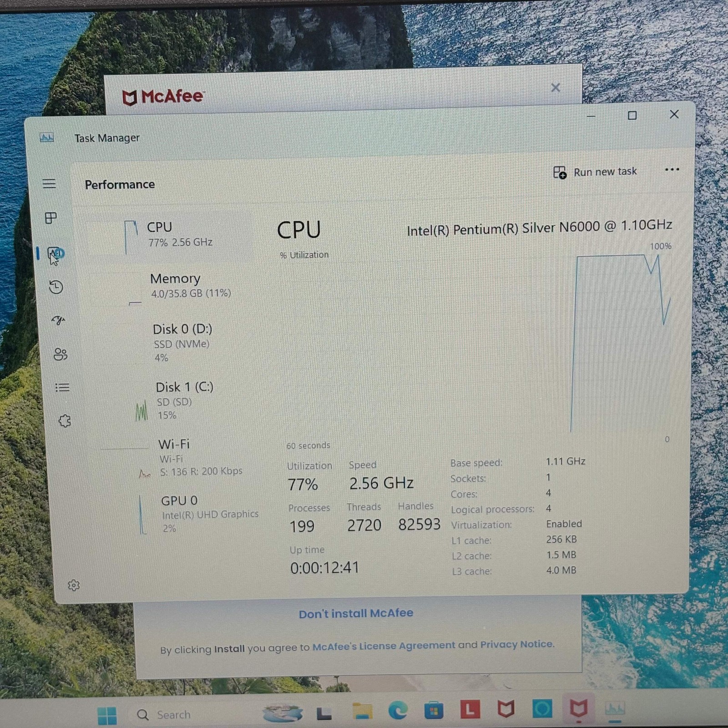The height and width of the screenshot is (728, 728).
Task: Open the three-dot more options menu
Action: (x=672, y=169)
